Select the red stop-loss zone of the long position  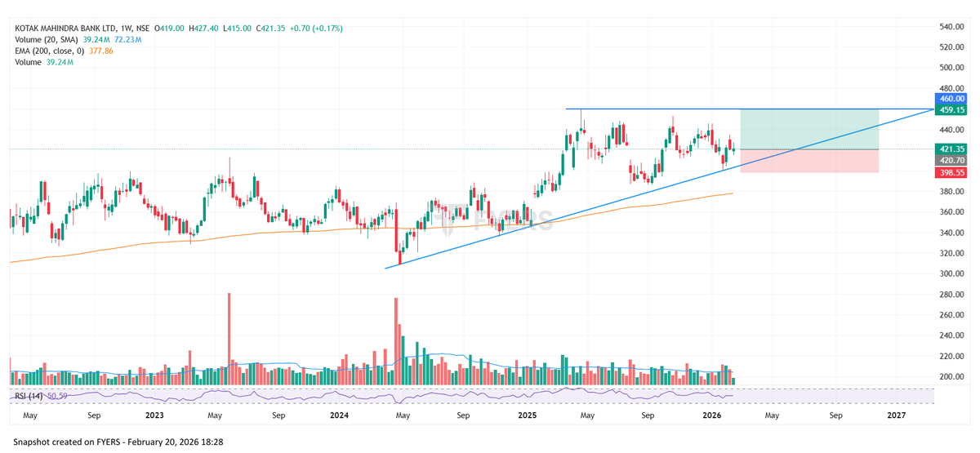(x=809, y=161)
